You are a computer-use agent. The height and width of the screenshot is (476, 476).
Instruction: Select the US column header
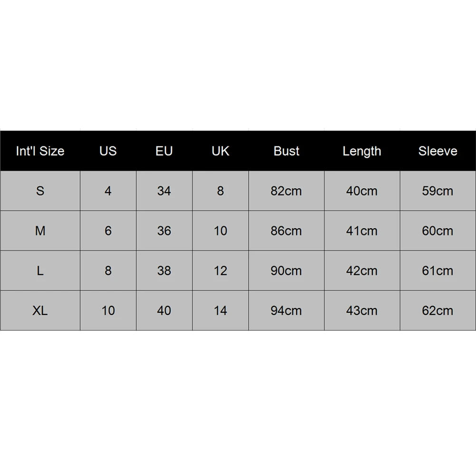pos(108,151)
